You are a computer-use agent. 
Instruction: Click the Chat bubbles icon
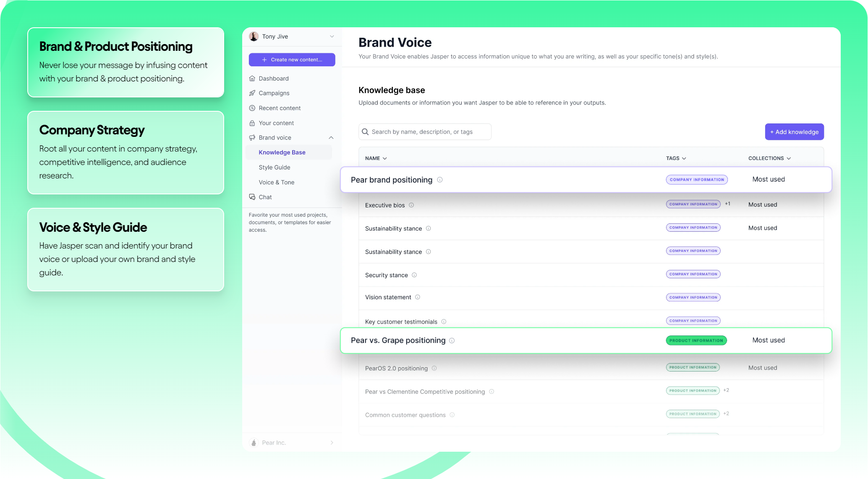[252, 197]
